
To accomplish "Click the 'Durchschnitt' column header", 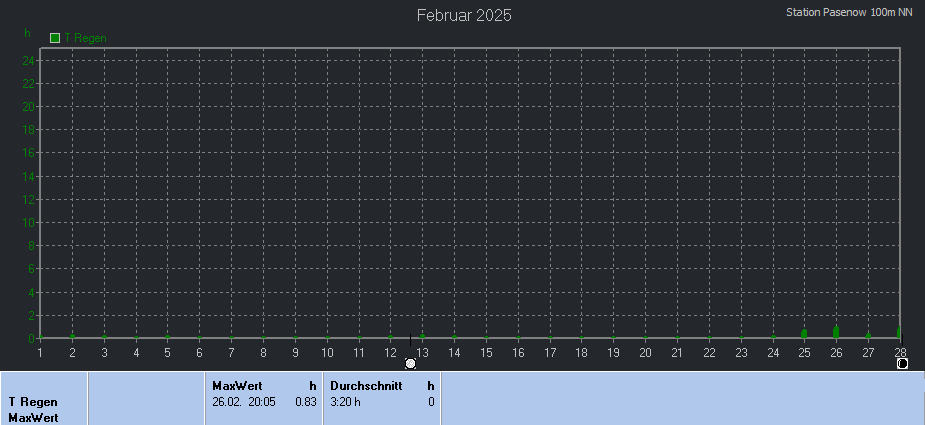I will point(366,386).
